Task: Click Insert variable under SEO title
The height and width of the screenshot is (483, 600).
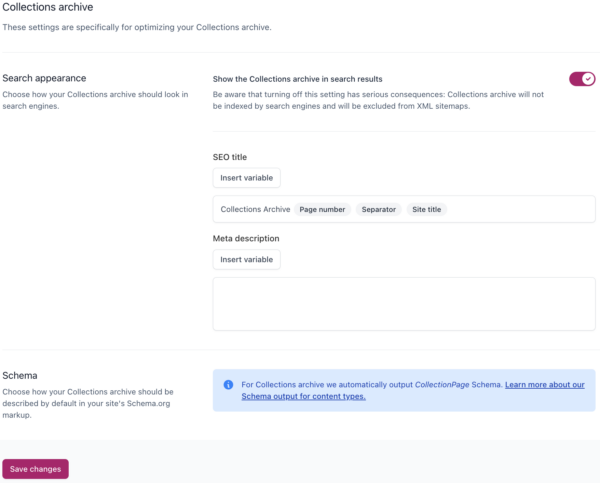Action: [246, 177]
